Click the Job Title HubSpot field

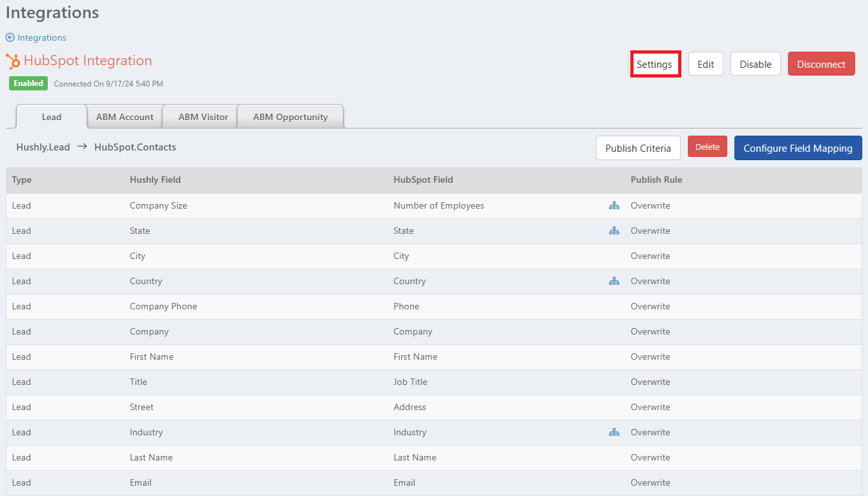tap(410, 382)
